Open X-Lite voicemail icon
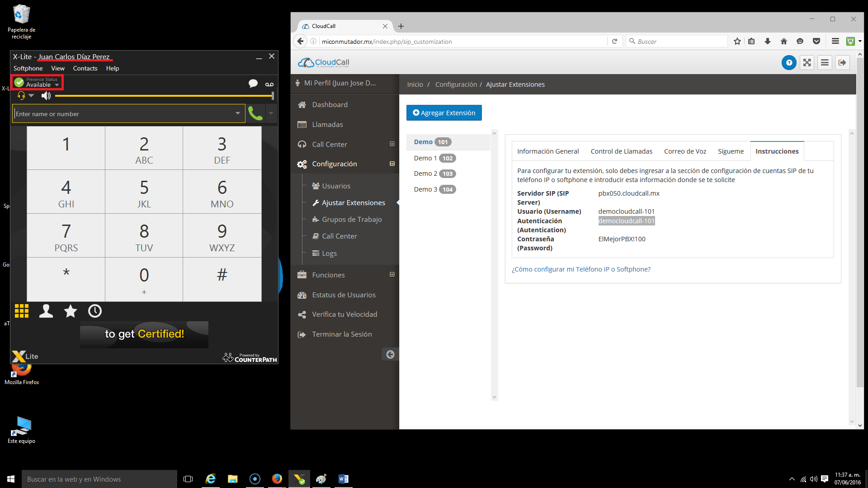 coord(269,84)
